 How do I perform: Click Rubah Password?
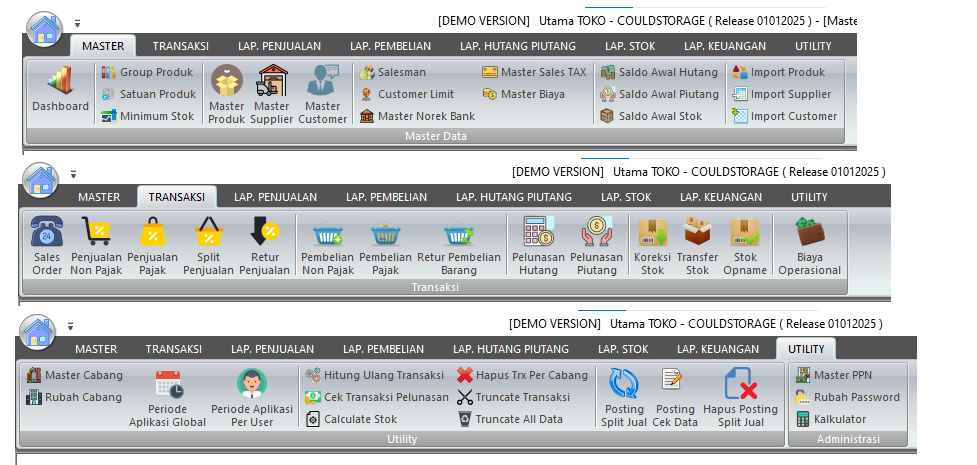847,397
